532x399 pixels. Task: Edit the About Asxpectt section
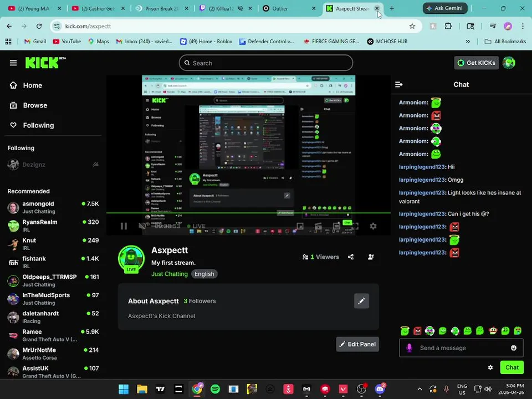coord(361,301)
